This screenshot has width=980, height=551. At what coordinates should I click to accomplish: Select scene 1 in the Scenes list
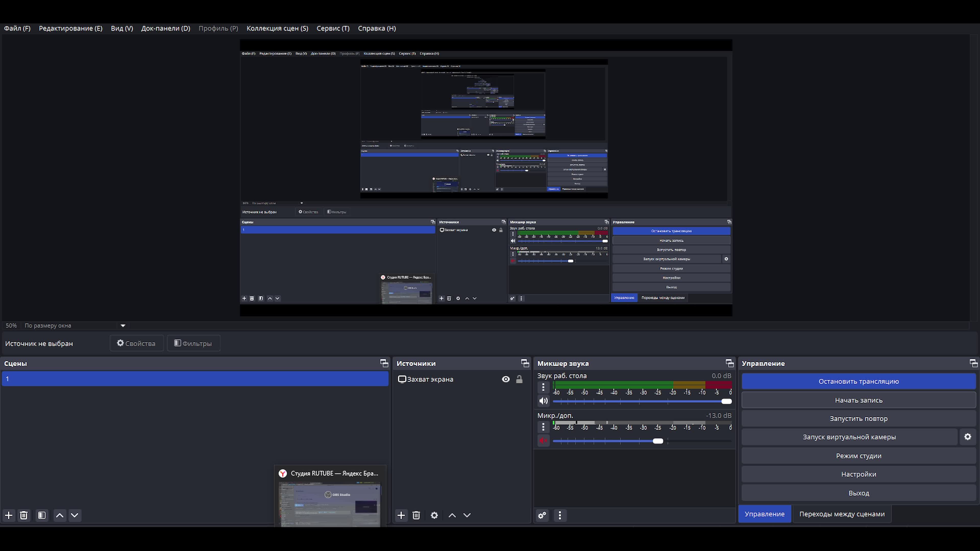tap(195, 379)
